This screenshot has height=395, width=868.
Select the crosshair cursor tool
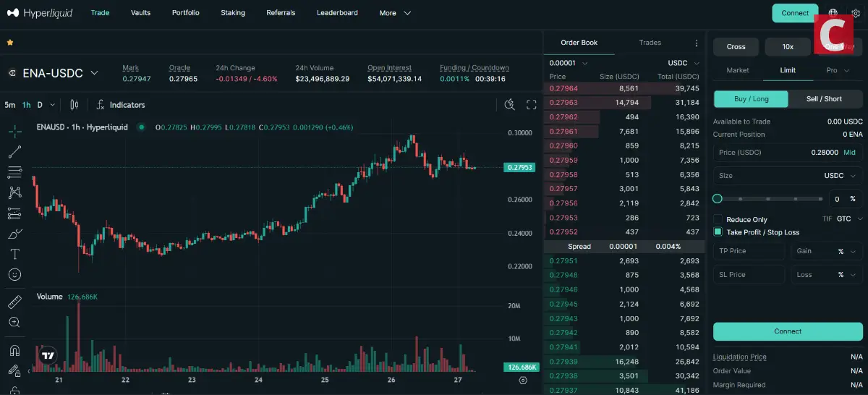coord(14,132)
